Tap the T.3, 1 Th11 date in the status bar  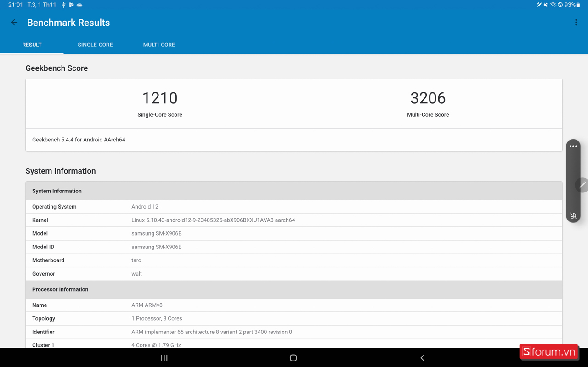tap(42, 5)
